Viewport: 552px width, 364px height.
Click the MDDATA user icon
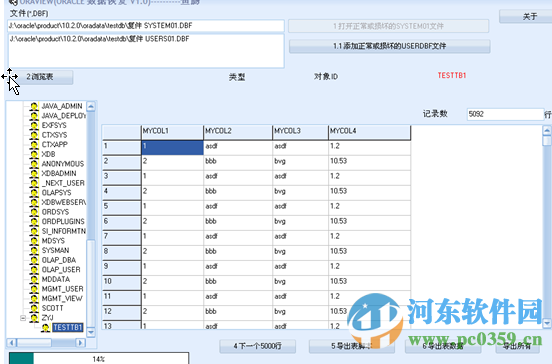34,280
